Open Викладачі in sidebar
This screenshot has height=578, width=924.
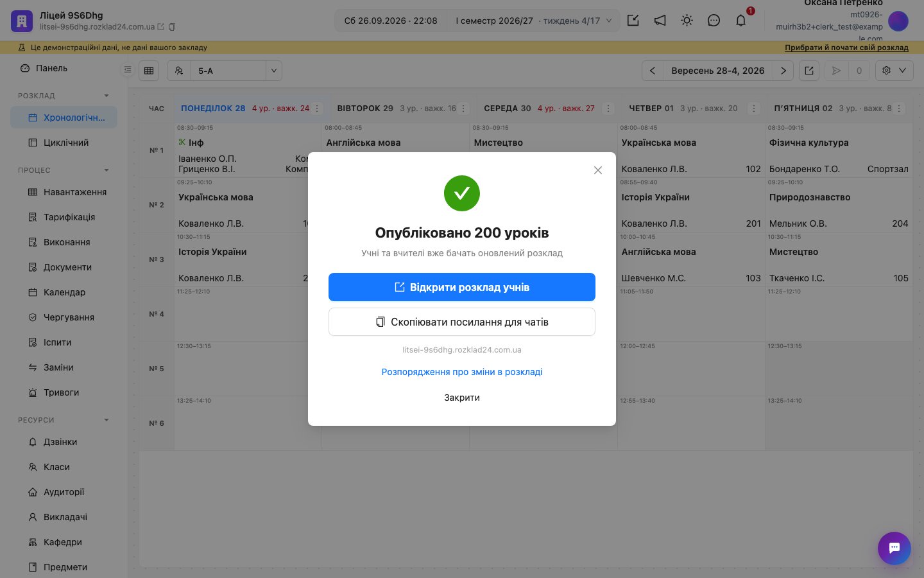point(64,517)
